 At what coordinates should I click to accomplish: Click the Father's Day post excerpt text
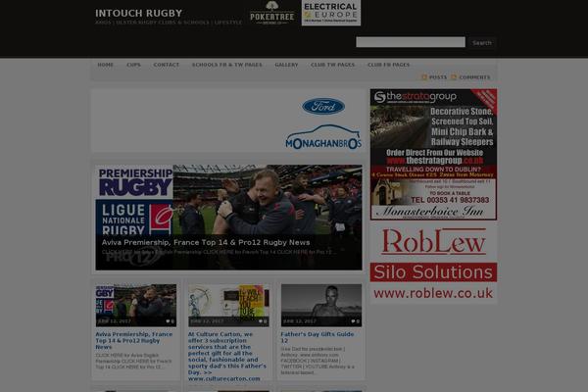tap(318, 361)
